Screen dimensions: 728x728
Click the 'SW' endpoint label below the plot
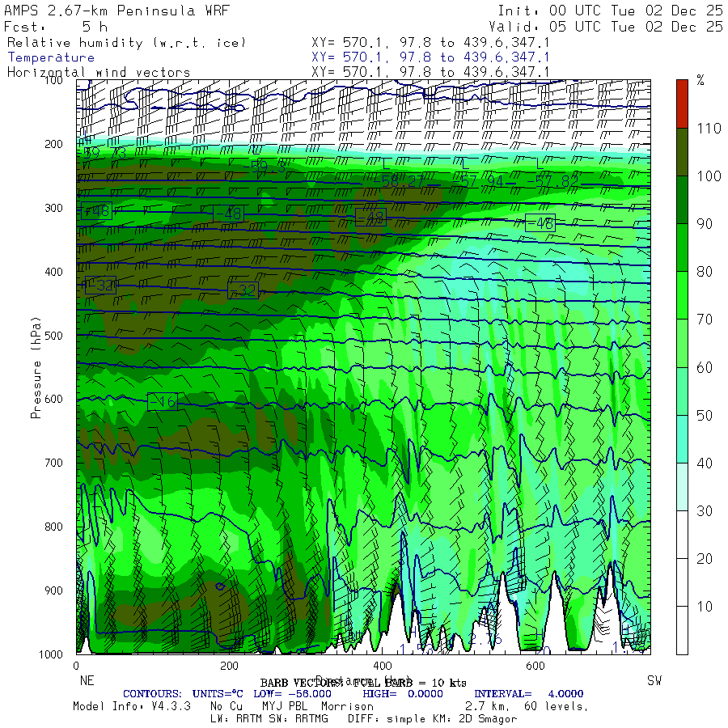[654, 680]
